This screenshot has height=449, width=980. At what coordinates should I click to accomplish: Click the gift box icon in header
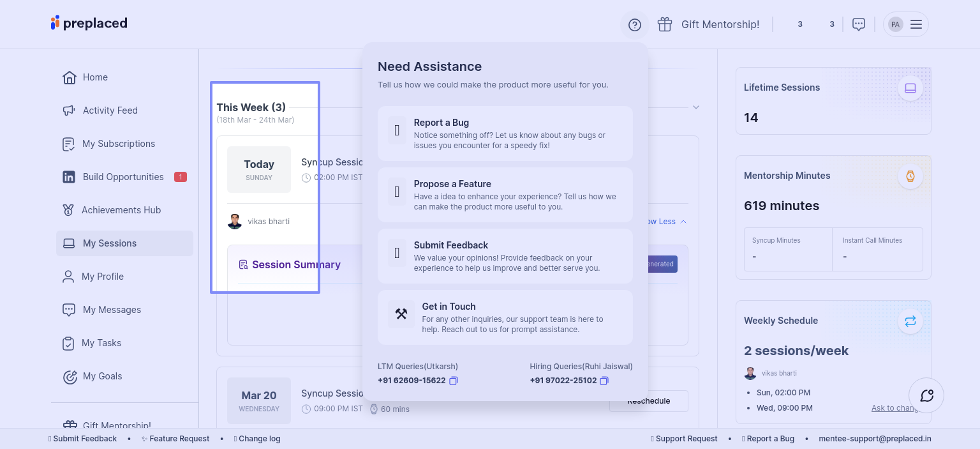tap(665, 24)
